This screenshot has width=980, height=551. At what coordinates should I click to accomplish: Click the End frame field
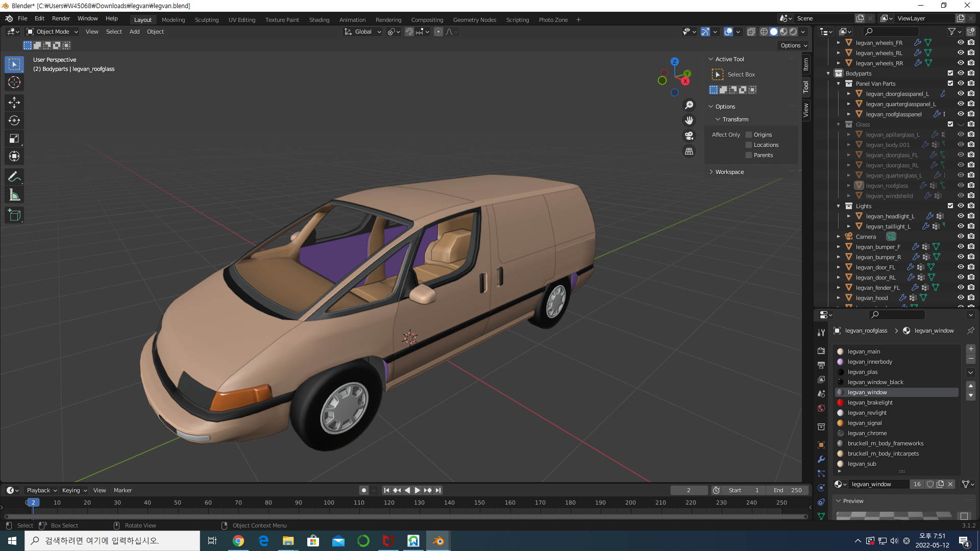[788, 490]
